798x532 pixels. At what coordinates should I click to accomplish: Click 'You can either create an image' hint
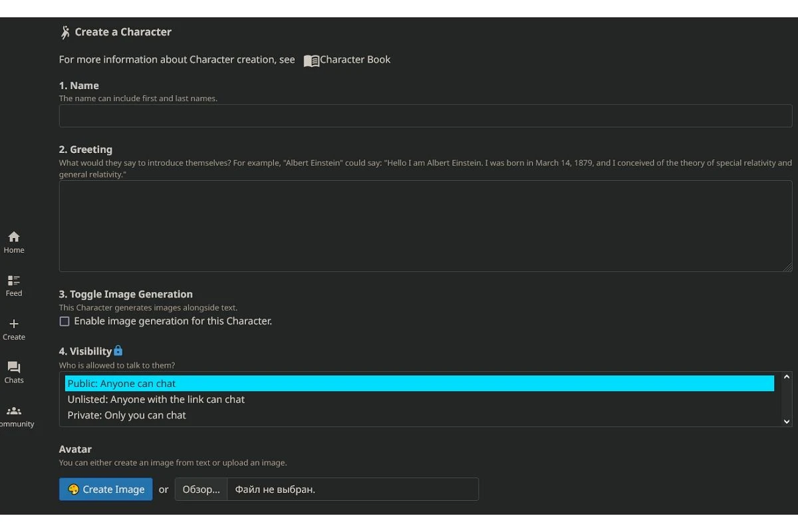[x=173, y=463]
